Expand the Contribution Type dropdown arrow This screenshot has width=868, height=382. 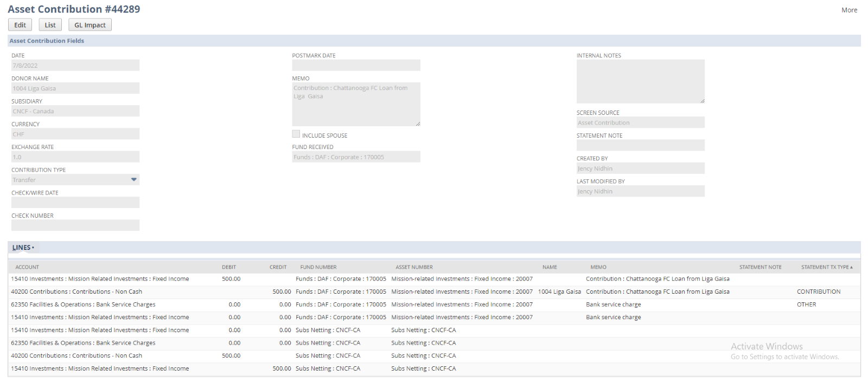133,179
